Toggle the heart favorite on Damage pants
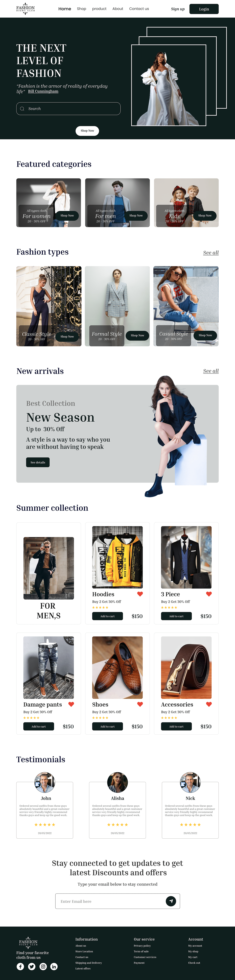The height and width of the screenshot is (980, 235). [x=71, y=704]
